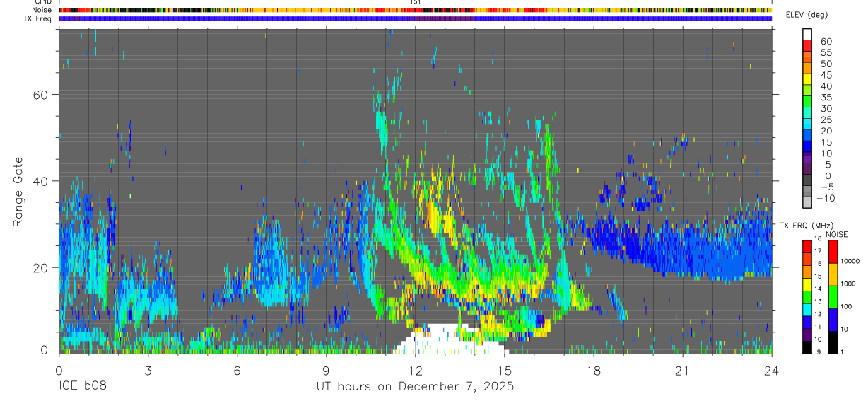868x401 pixels.
Task: Click the blue TX Freq strip above the plot
Action: coord(415,18)
